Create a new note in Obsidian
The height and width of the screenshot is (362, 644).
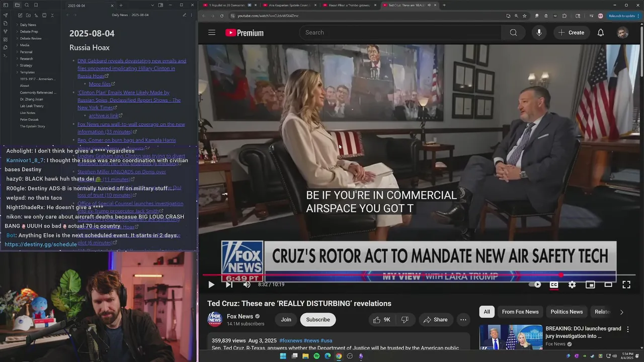20,16
